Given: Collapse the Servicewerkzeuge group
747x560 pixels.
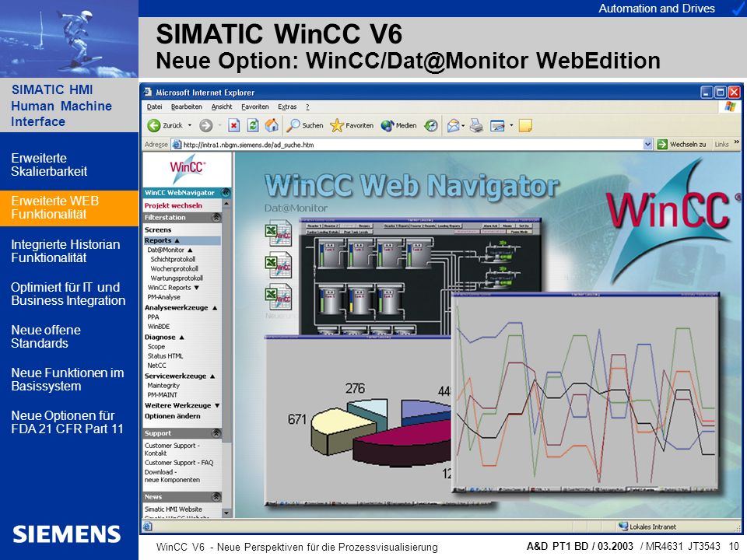Looking at the screenshot, I should pyautogui.click(x=212, y=376).
